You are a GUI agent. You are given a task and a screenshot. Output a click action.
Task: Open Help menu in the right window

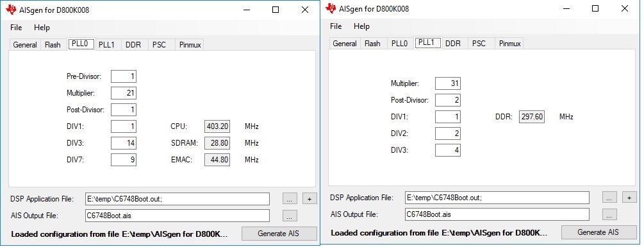(x=361, y=26)
